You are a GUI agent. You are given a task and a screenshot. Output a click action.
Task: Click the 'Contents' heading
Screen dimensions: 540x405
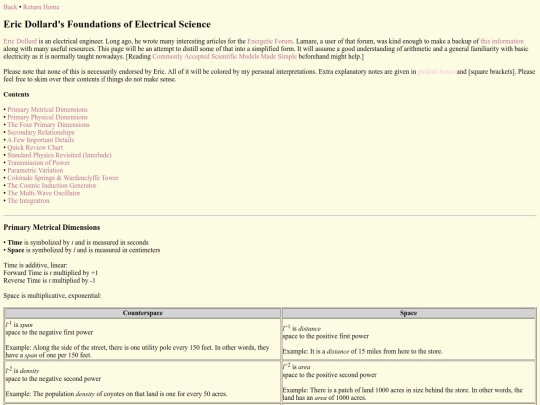pos(16,94)
